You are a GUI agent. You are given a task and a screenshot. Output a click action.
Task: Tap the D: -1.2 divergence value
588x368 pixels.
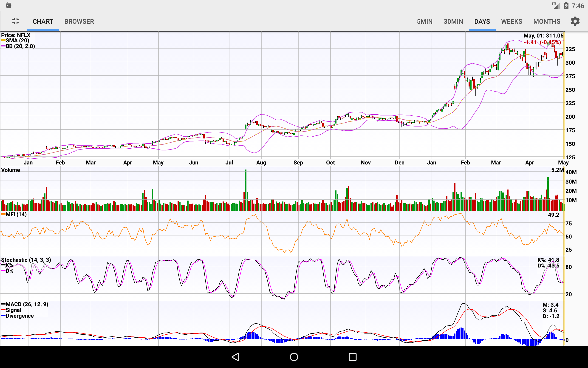point(551,316)
